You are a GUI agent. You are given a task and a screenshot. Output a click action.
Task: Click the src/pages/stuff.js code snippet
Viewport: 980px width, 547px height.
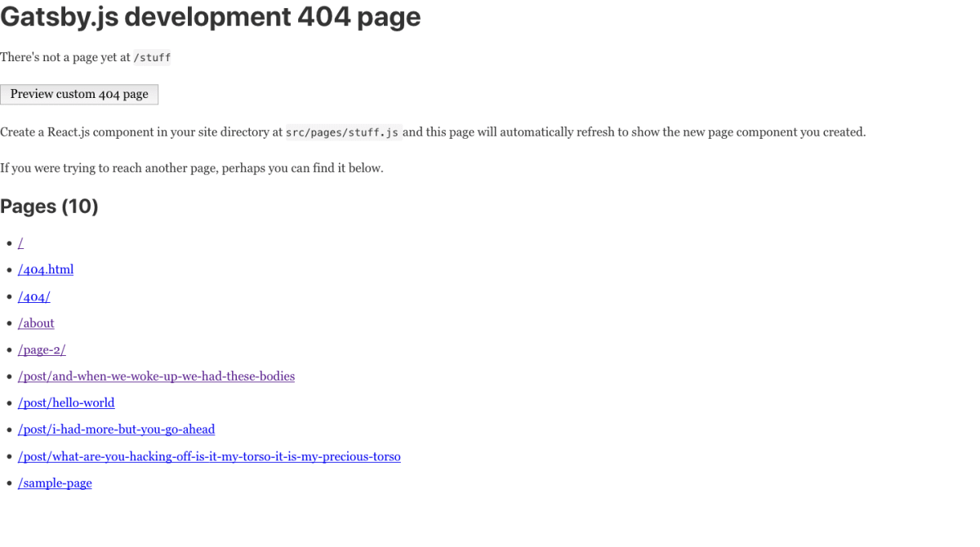[x=343, y=132]
